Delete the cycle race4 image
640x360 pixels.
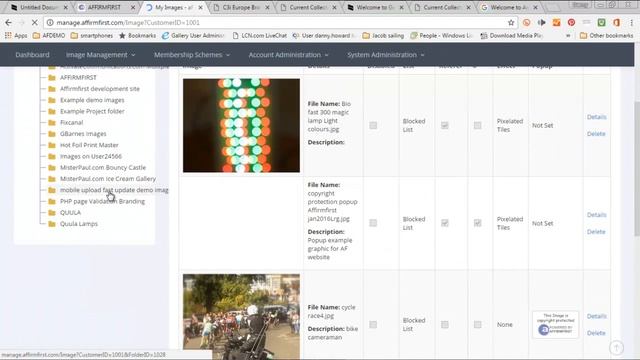point(596,333)
